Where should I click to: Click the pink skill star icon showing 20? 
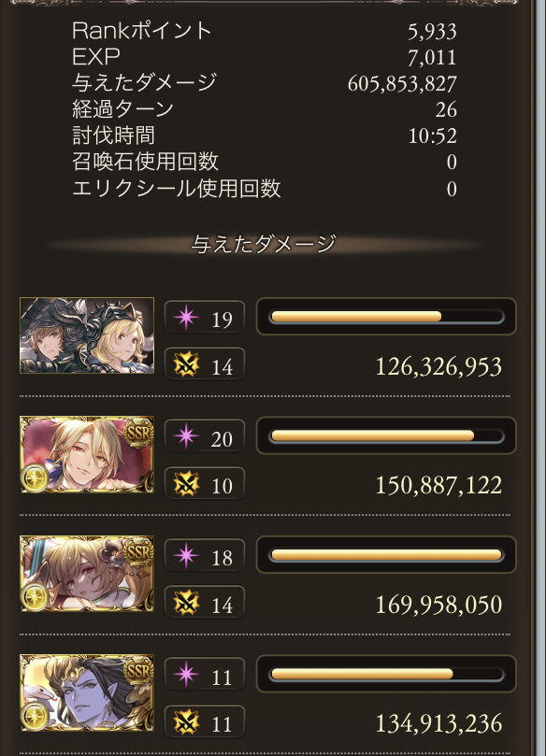[x=186, y=436]
